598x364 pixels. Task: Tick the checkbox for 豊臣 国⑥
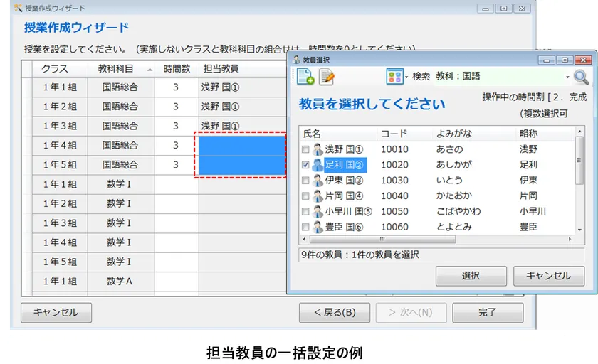click(305, 227)
